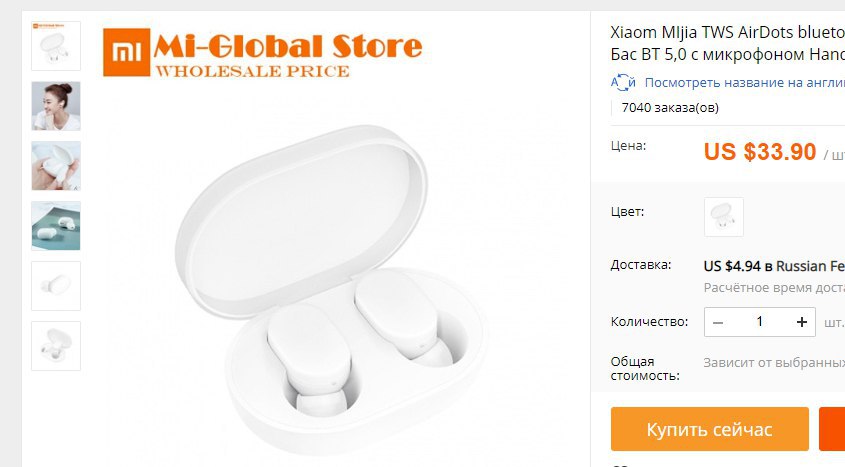Select the hand holding case thumbnail
This screenshot has height=467, width=845.
pyautogui.click(x=56, y=166)
